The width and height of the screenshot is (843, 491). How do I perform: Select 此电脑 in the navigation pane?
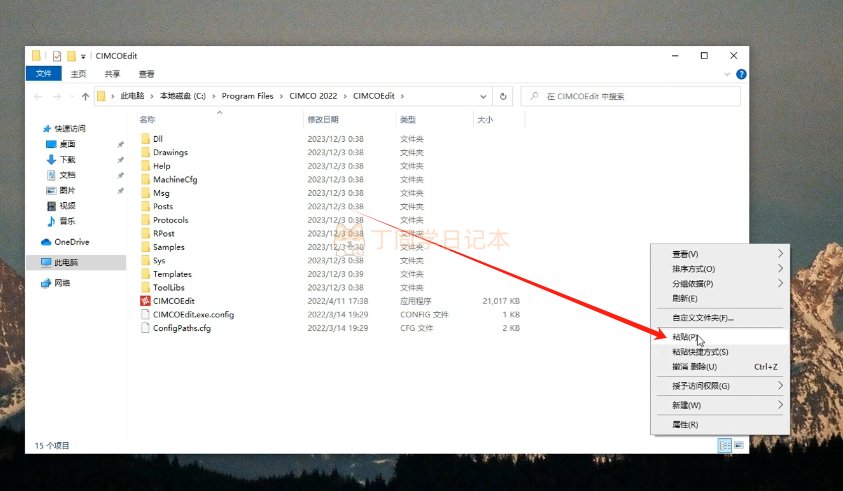pos(66,262)
